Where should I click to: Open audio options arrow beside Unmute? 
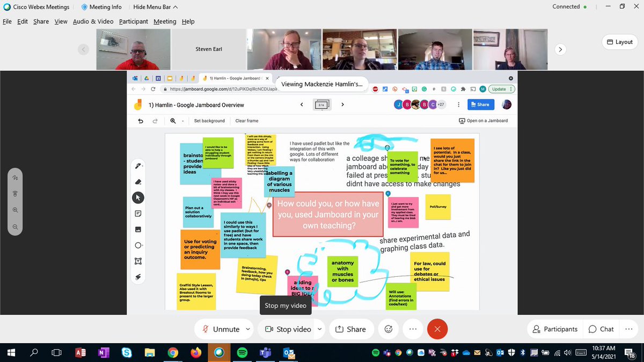click(247, 329)
